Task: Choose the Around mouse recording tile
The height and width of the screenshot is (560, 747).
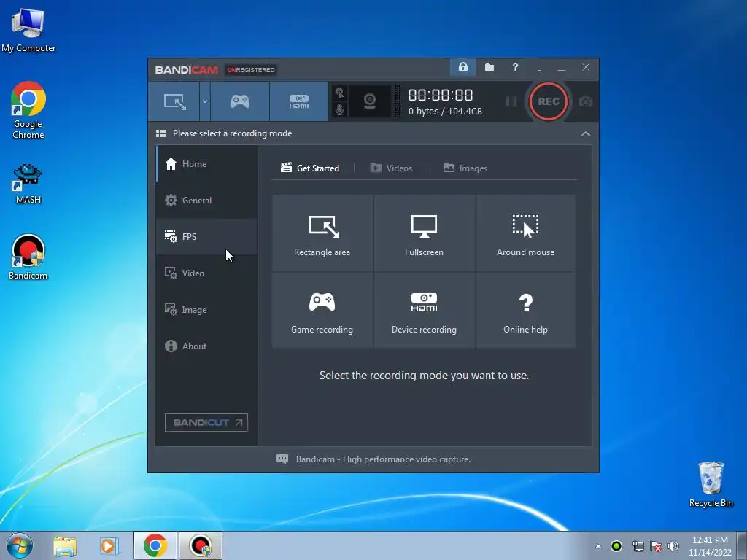Action: (x=525, y=233)
